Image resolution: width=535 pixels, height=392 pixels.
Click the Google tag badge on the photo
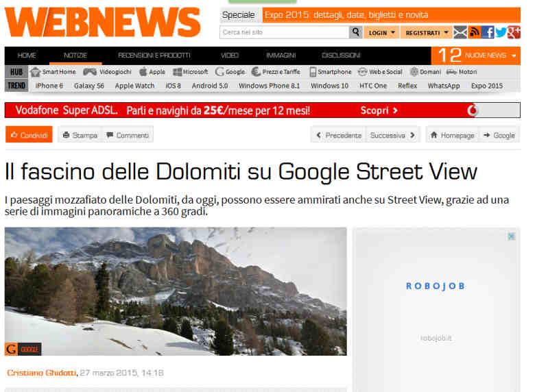coord(23,349)
